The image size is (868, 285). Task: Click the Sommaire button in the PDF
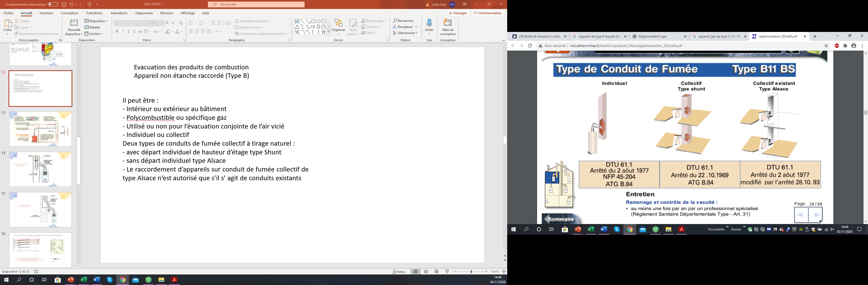pos(561,219)
